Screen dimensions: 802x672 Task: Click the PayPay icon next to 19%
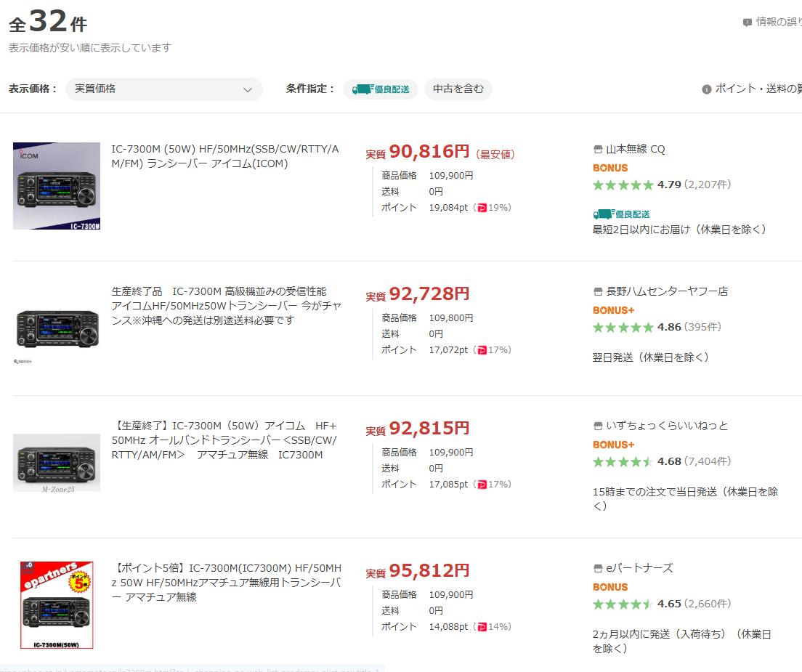(482, 208)
